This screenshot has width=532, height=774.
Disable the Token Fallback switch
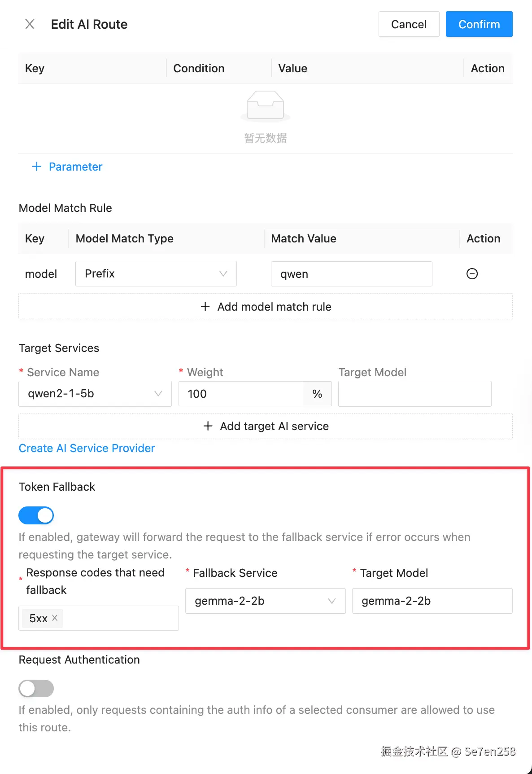coord(36,515)
